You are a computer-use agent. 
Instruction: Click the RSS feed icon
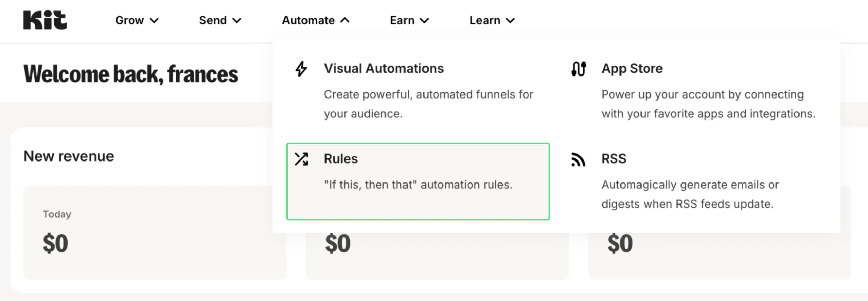(x=578, y=159)
